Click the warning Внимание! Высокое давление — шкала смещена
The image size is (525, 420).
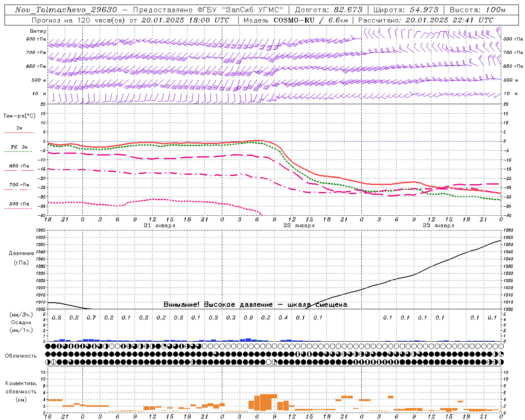(x=256, y=305)
